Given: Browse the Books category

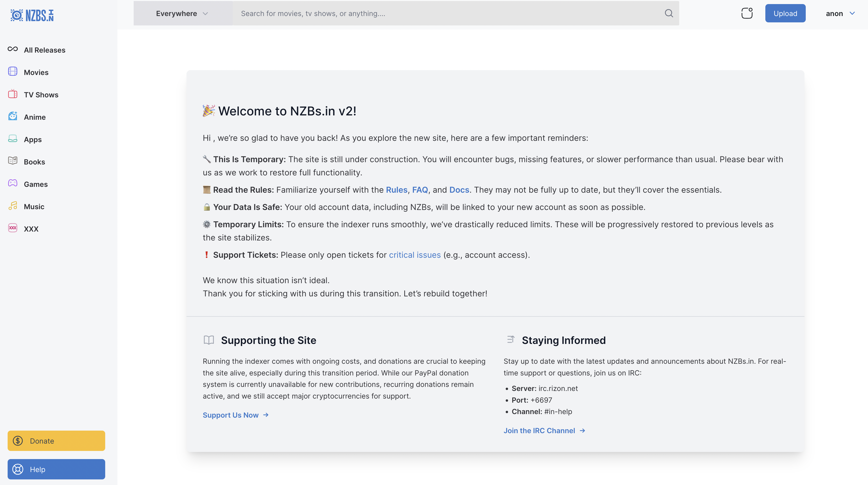Looking at the screenshot, I should (x=34, y=162).
